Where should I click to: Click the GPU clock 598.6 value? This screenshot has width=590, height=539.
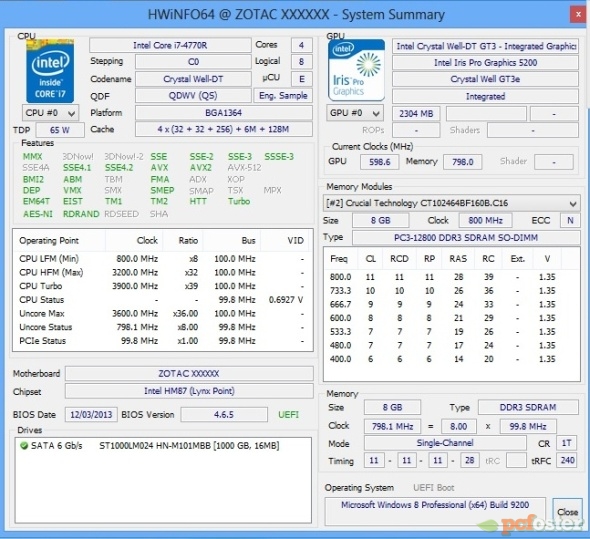[x=380, y=162]
